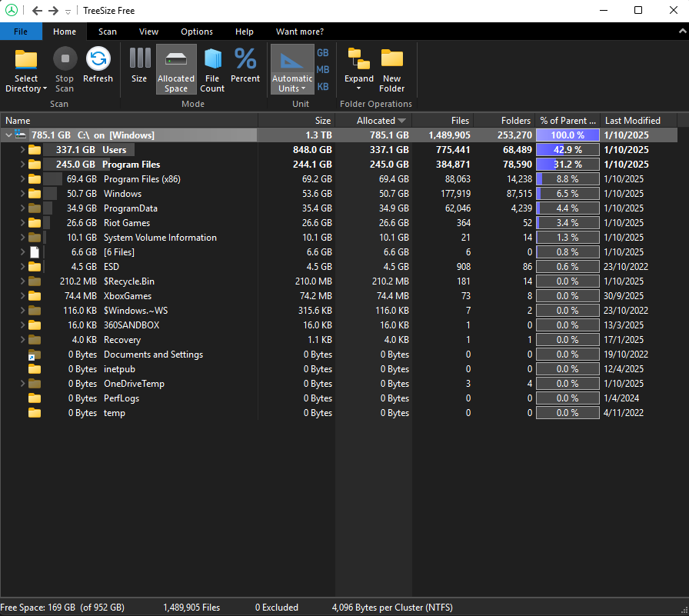
Task: Click the 4,096 Bytes per Cluster status text
Action: click(x=392, y=608)
